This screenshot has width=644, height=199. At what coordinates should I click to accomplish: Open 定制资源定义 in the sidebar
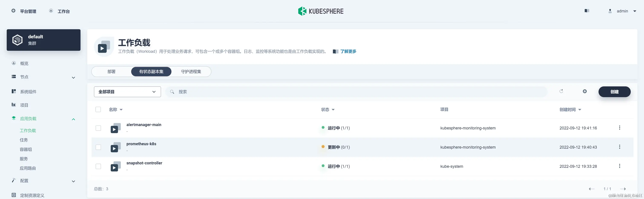tap(32, 195)
